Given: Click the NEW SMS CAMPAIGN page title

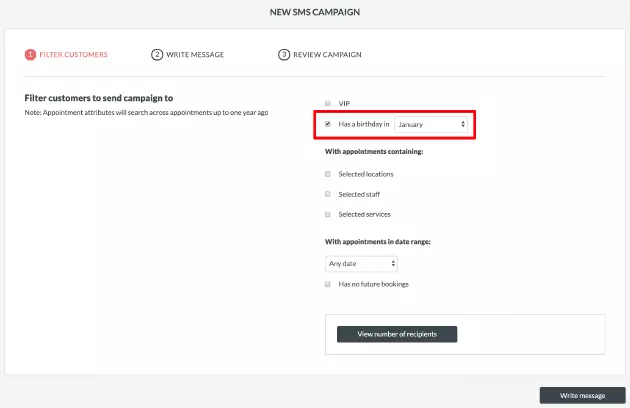Looking at the screenshot, I should [x=315, y=12].
